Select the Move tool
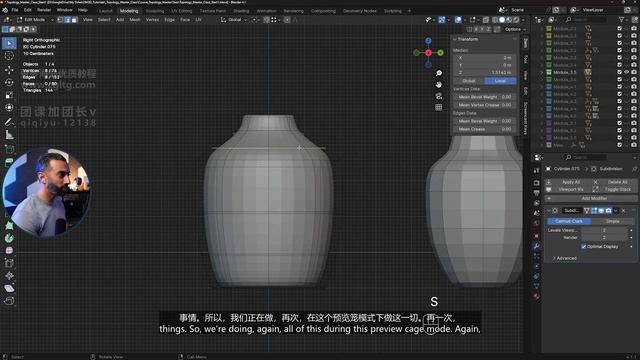 (x=9, y=70)
